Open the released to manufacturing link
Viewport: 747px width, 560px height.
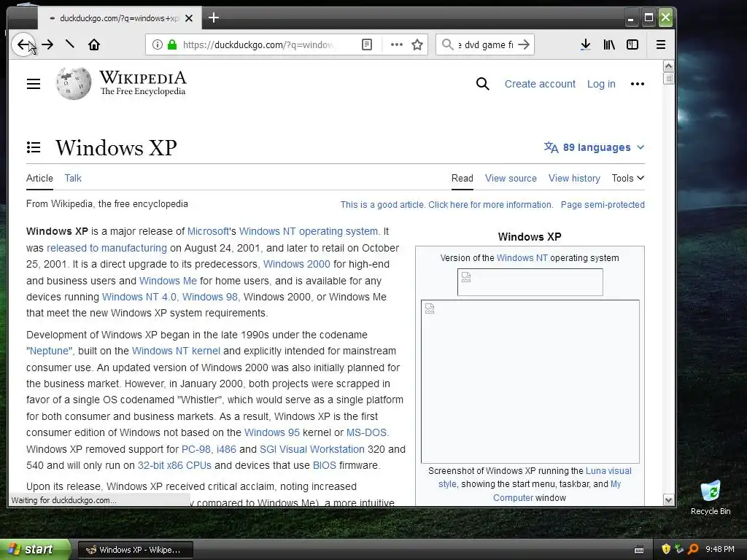[107, 248]
